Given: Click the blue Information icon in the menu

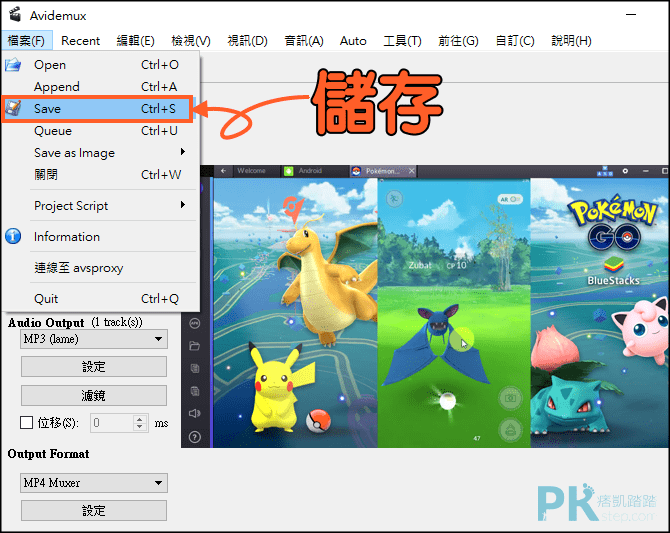Looking at the screenshot, I should click(x=13, y=236).
